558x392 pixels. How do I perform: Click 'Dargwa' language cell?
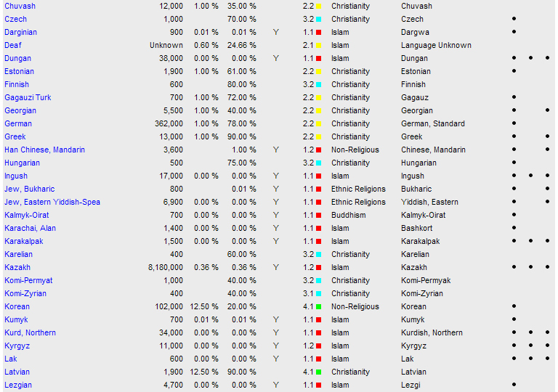coord(416,33)
